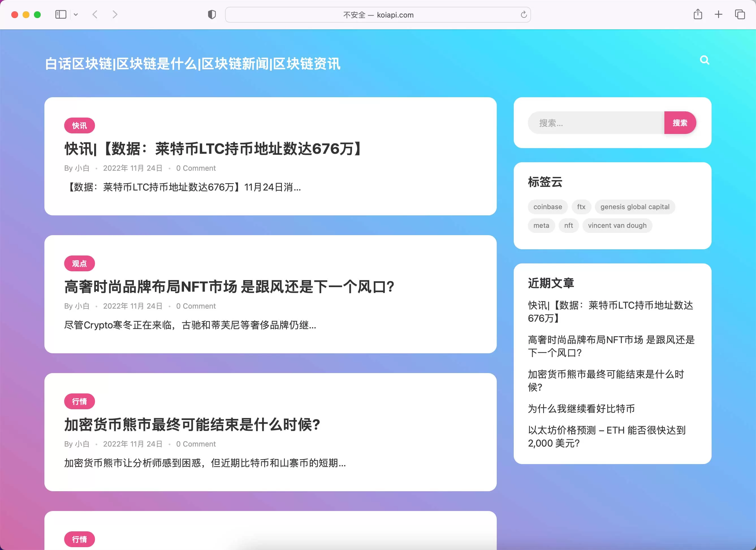The height and width of the screenshot is (550, 756).
Task: Click date 2022年 11月 24日 on NFT post
Action: (133, 306)
